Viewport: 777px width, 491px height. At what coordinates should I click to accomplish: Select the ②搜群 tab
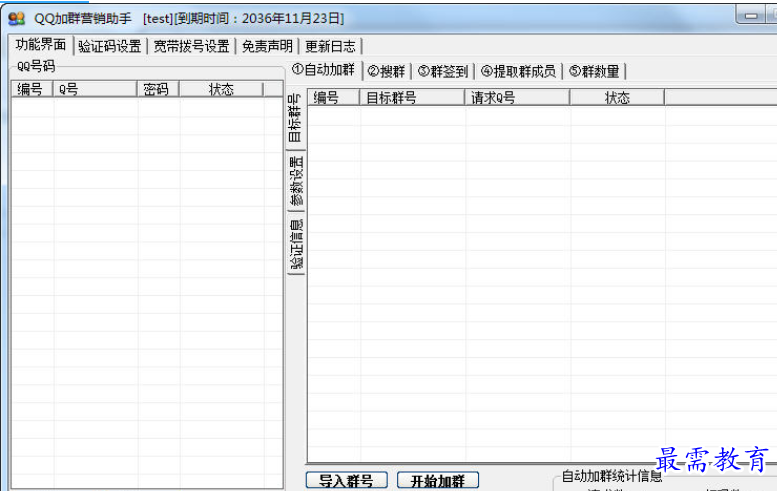pyautogui.click(x=387, y=71)
